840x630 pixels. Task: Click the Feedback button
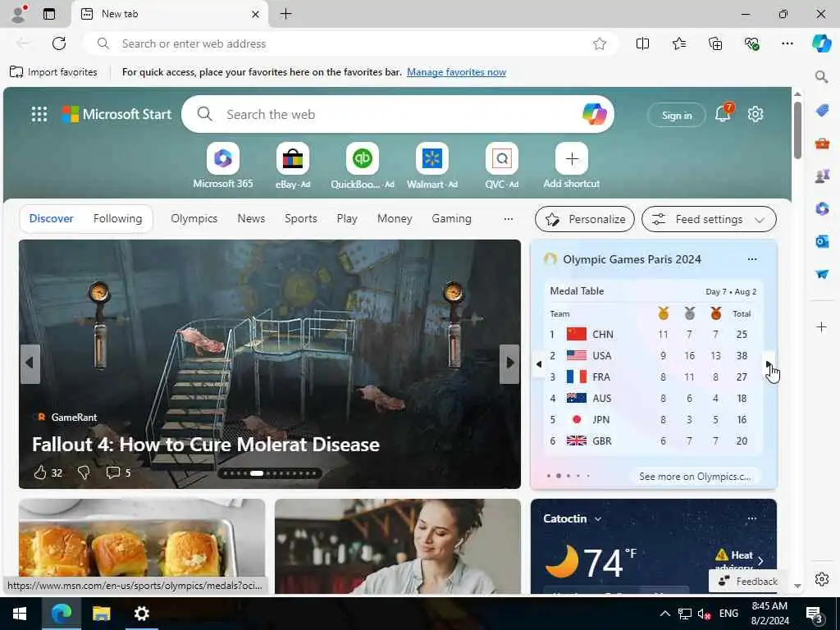click(x=747, y=582)
